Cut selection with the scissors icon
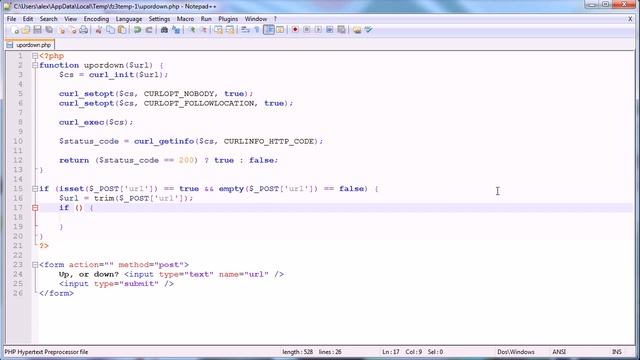Viewport: 640px width, 360px height. pos(98,30)
